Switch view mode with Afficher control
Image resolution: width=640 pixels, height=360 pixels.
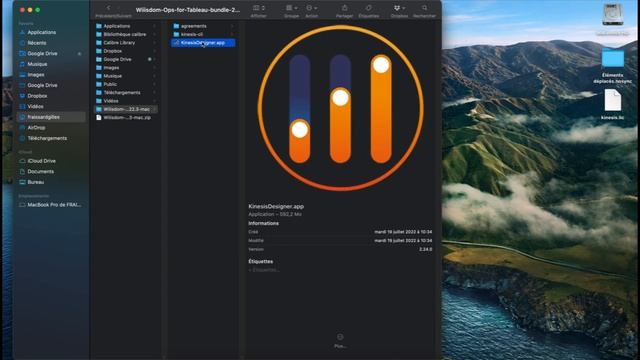coord(258,8)
